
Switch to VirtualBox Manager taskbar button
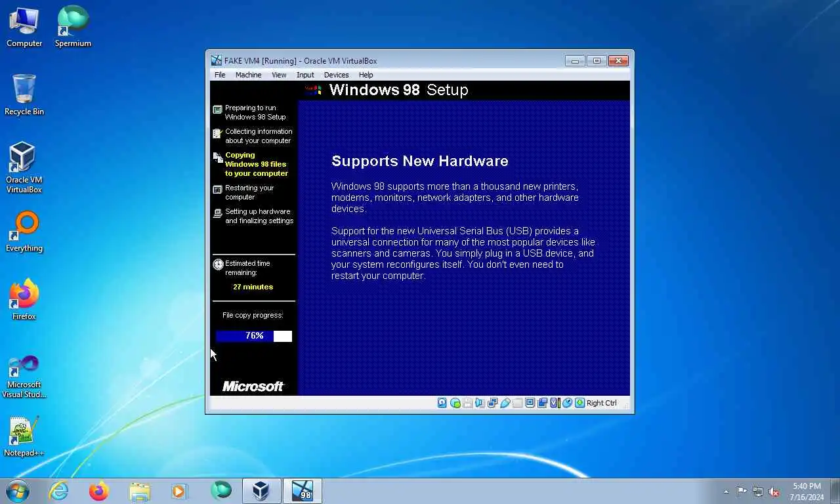pos(262,491)
